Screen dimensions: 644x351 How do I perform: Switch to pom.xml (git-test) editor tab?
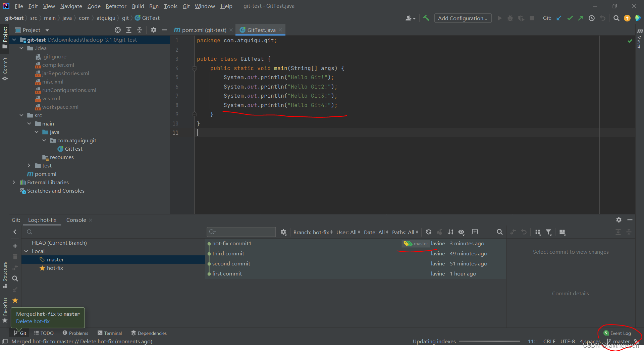pyautogui.click(x=204, y=30)
